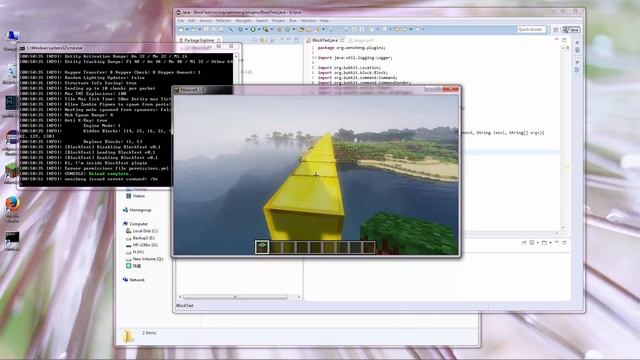Select New Volume (Q:) in Explorer sidebar
The width and height of the screenshot is (640, 360).
point(144,259)
